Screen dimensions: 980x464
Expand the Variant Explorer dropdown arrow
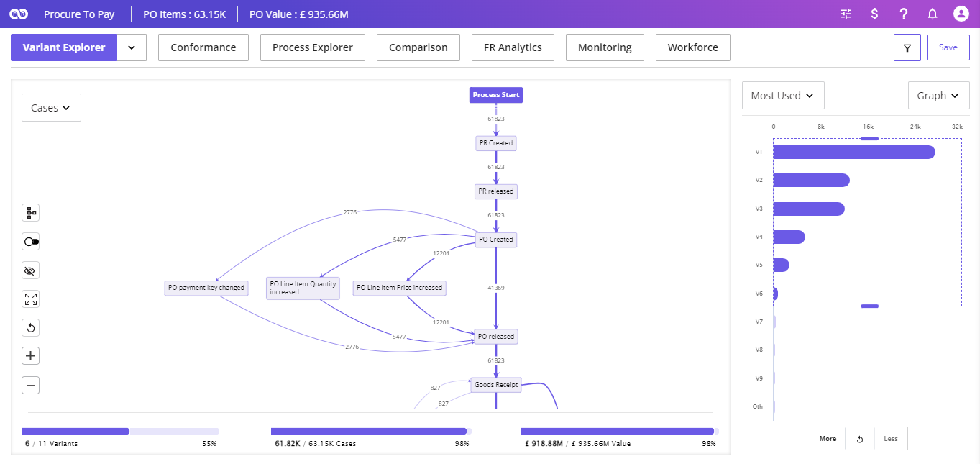(x=132, y=47)
